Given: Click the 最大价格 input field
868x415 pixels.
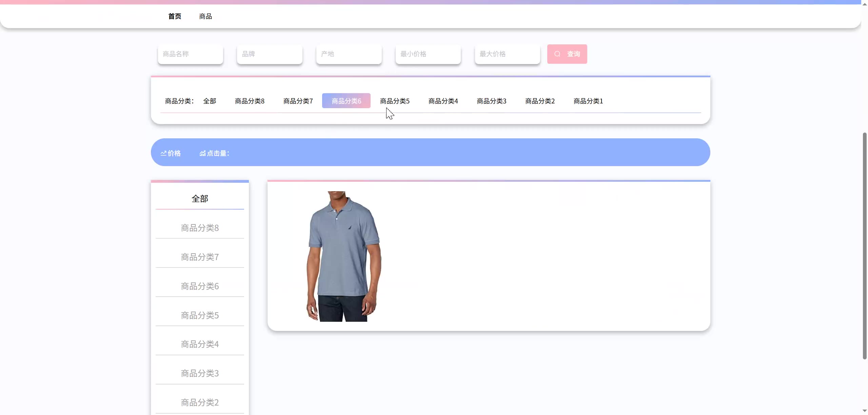Looking at the screenshot, I should pyautogui.click(x=507, y=54).
